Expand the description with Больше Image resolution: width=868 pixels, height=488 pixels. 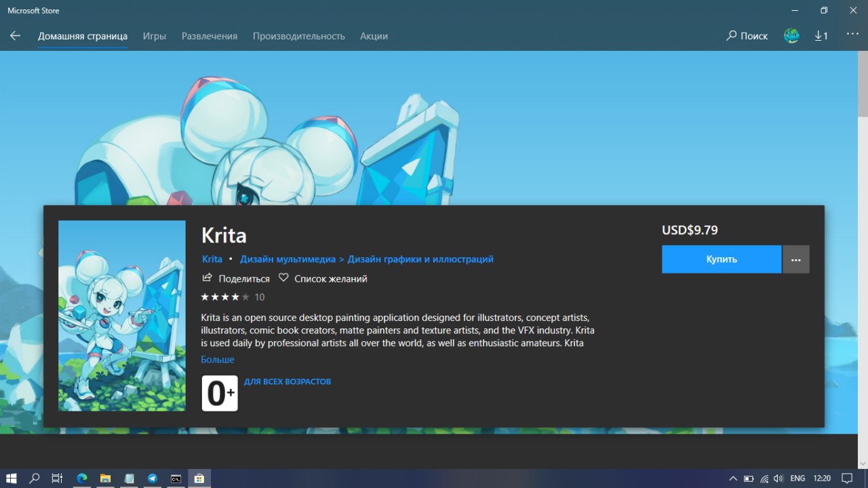pyautogui.click(x=218, y=360)
